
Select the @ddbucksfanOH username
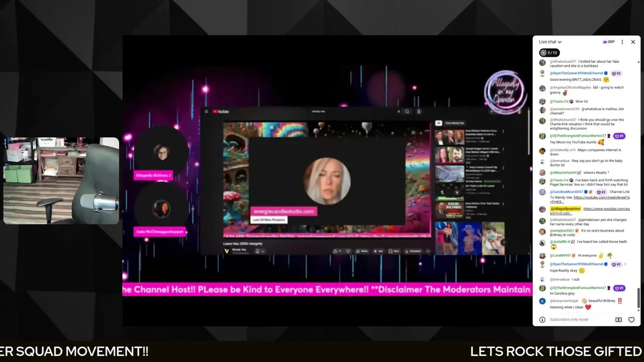(563, 172)
